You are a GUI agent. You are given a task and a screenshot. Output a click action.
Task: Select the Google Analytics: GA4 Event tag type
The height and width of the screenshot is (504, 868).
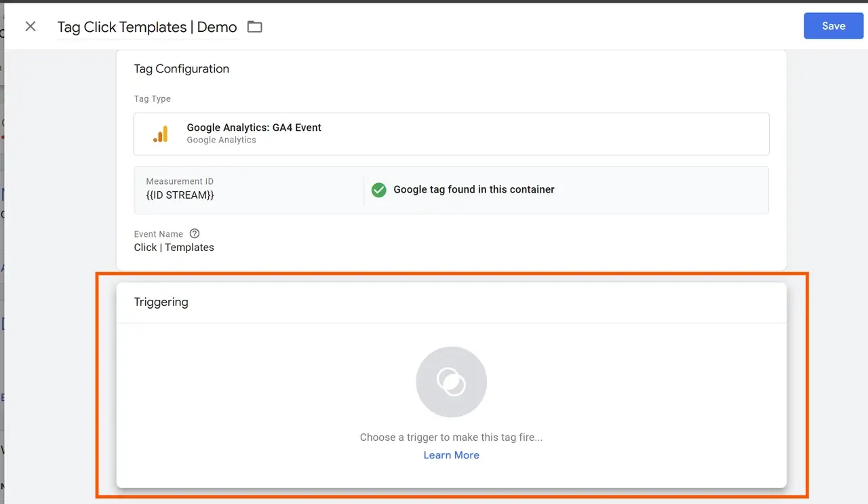click(452, 134)
